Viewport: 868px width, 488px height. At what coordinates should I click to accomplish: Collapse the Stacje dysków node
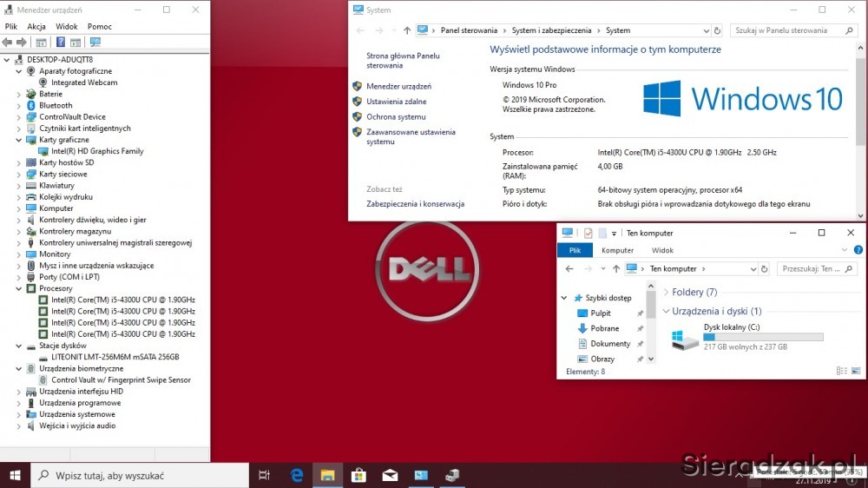19,346
